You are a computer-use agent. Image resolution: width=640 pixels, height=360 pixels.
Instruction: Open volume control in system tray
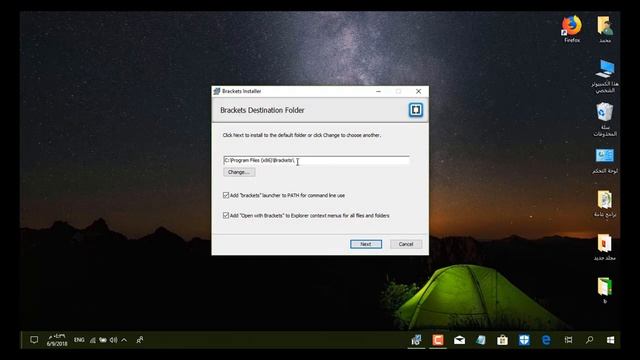click(113, 340)
